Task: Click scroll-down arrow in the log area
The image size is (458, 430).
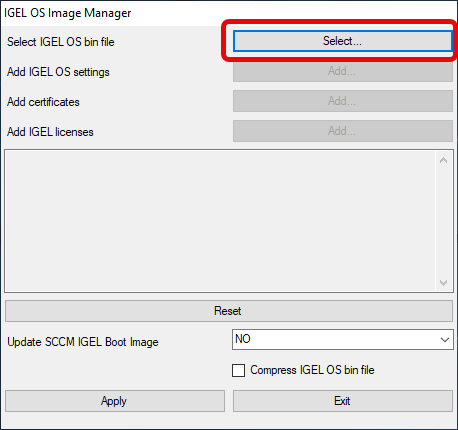Action: 443,283
